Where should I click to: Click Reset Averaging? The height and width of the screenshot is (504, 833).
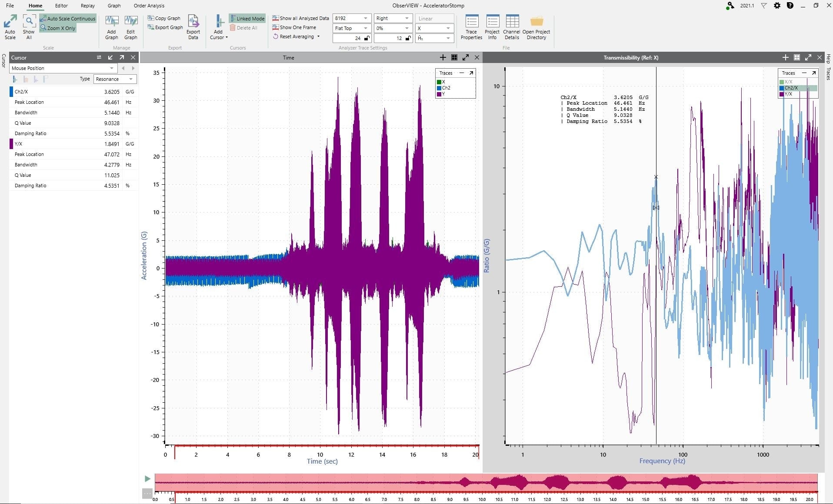(x=293, y=36)
